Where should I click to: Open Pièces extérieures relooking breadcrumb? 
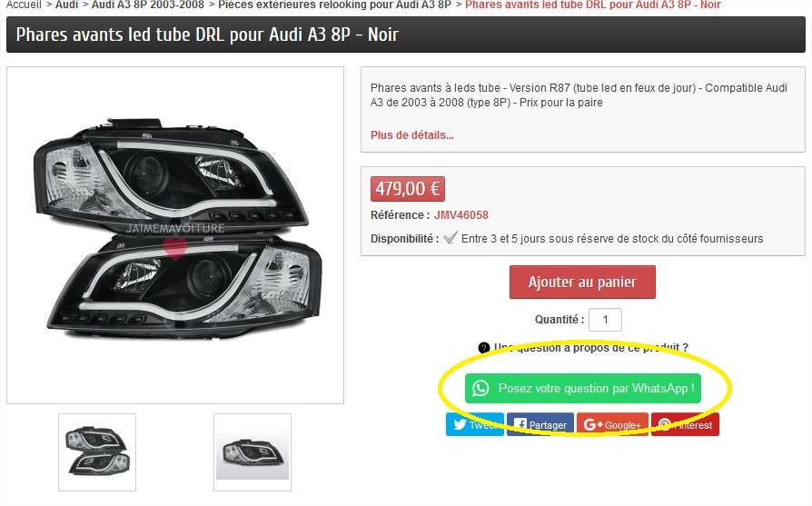pyautogui.click(x=334, y=5)
